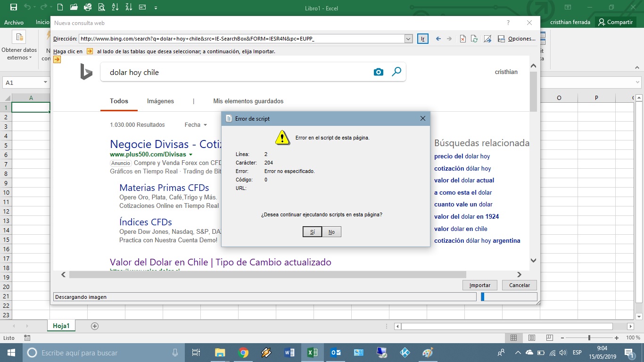Expand Obtener datos externos dropdown

[19, 47]
